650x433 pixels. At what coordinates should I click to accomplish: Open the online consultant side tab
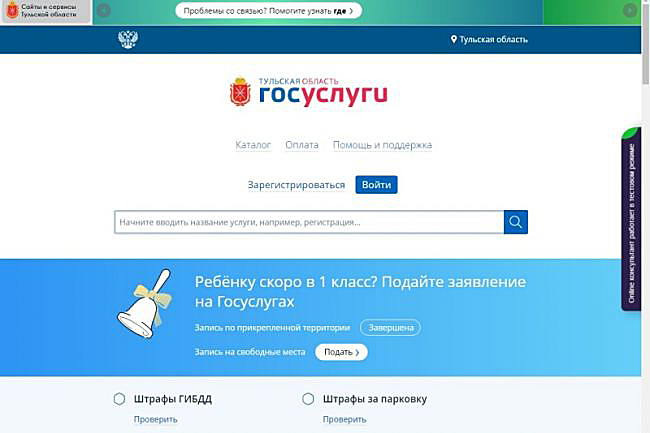click(x=631, y=219)
